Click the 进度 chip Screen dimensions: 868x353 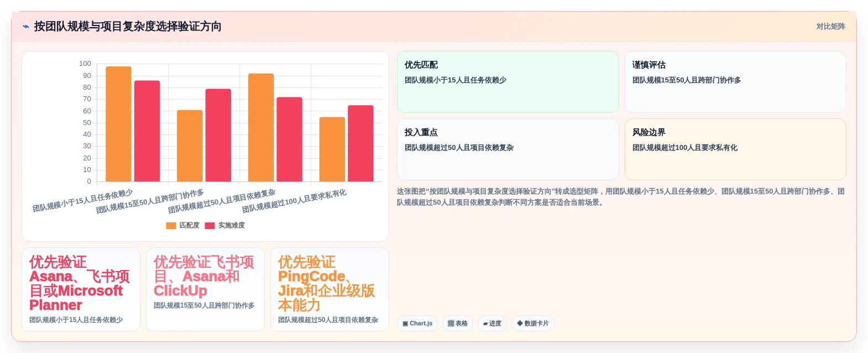click(492, 324)
